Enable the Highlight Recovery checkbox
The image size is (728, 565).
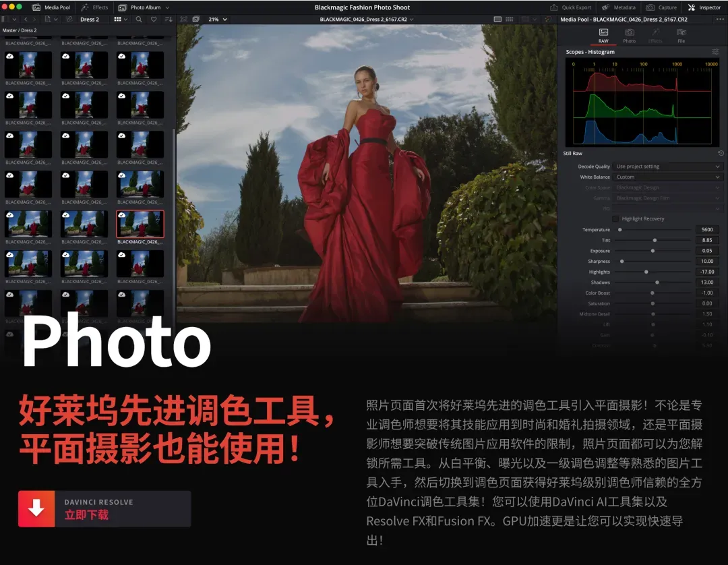615,218
